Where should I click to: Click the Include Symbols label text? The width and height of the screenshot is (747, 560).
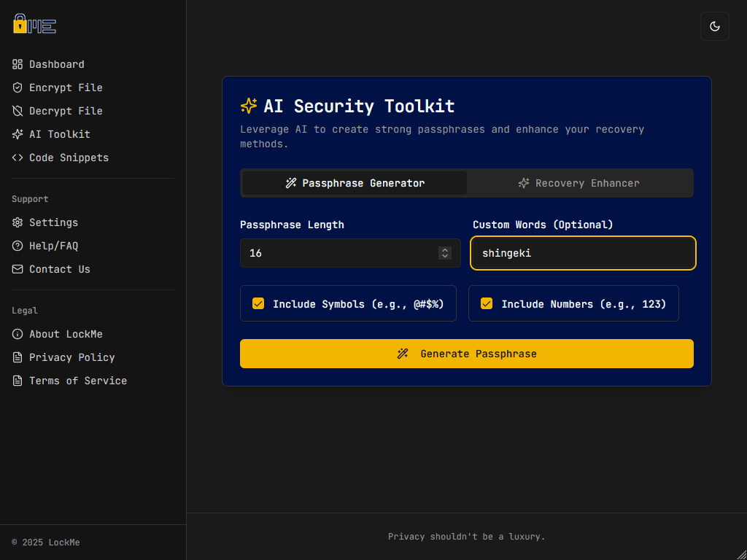(x=358, y=304)
